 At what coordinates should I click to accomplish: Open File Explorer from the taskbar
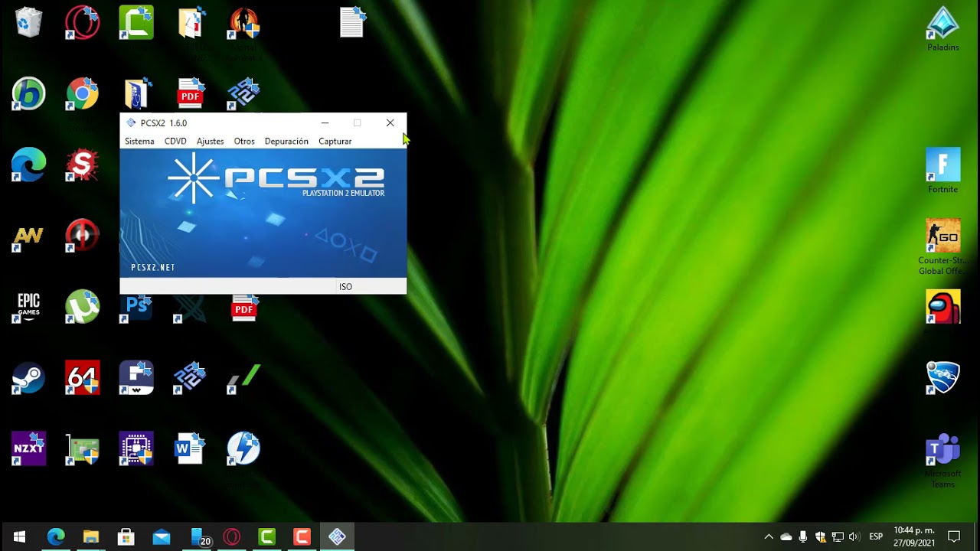pyautogui.click(x=91, y=536)
